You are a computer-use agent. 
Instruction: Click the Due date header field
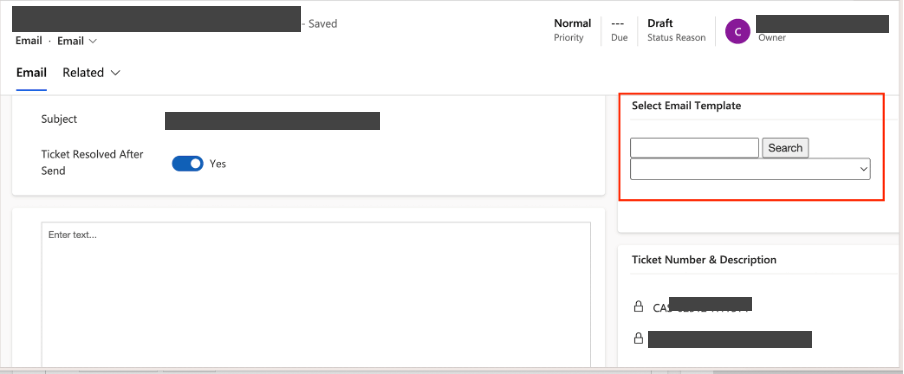point(619,30)
